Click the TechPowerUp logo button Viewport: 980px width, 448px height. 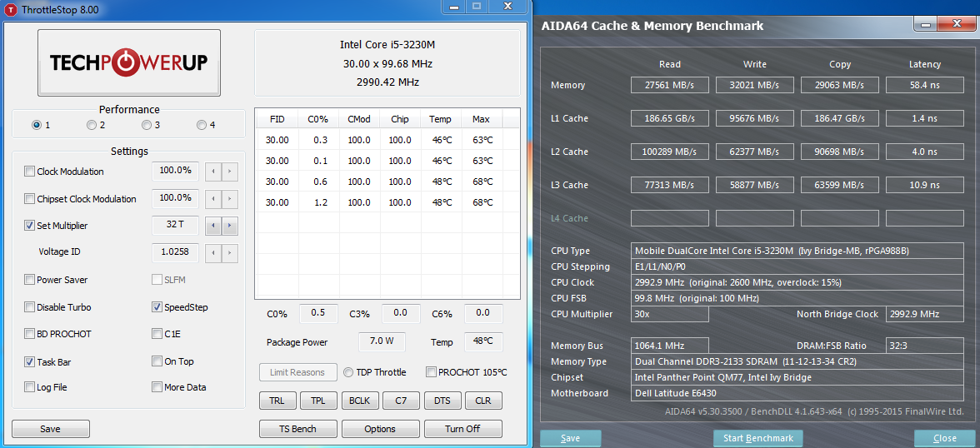(128, 62)
